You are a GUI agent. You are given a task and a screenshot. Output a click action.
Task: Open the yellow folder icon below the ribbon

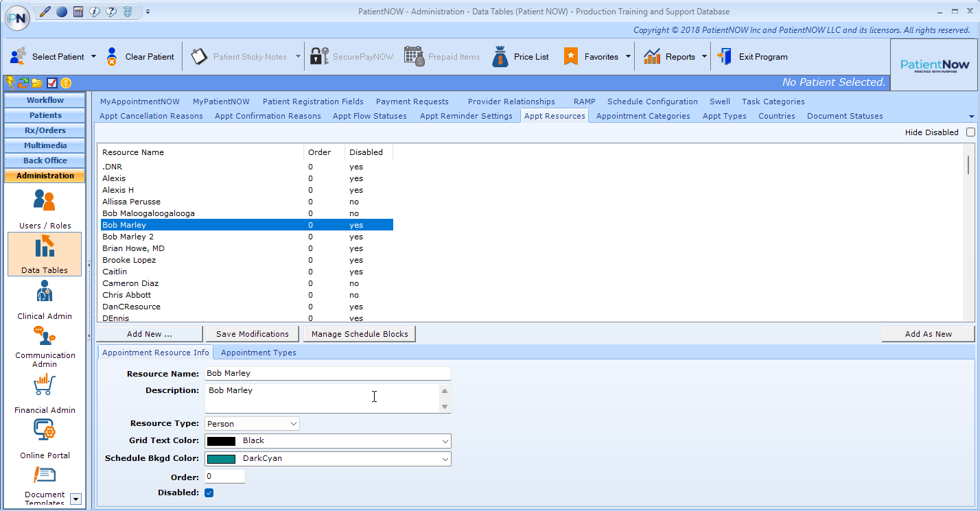[x=38, y=82]
